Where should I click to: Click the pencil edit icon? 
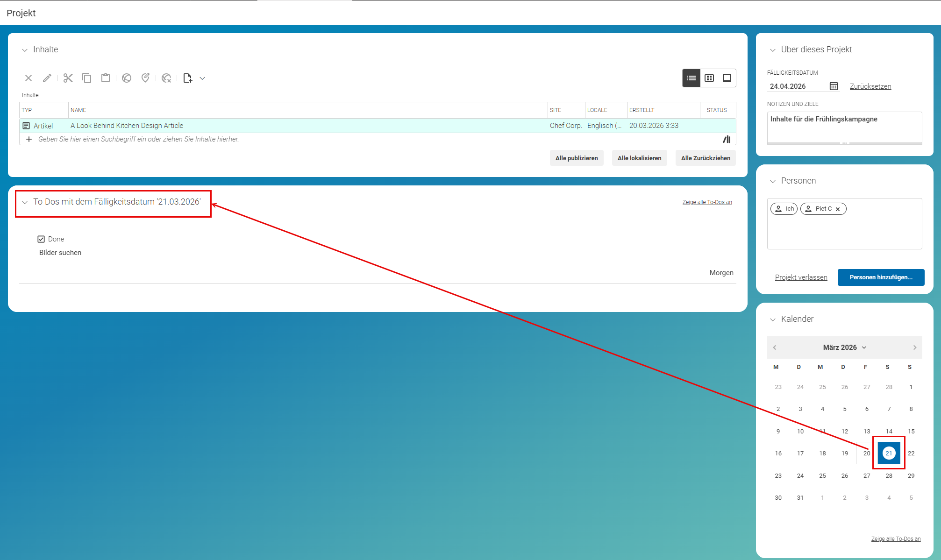[x=47, y=78]
